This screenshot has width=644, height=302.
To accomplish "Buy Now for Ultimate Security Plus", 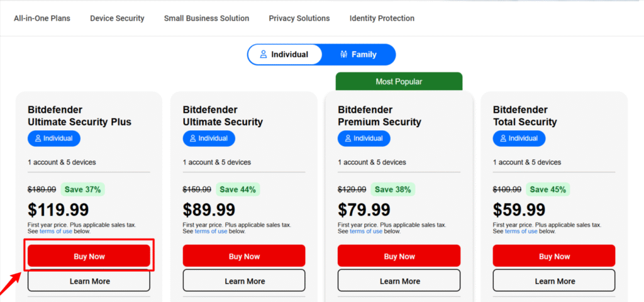I will click(x=89, y=256).
